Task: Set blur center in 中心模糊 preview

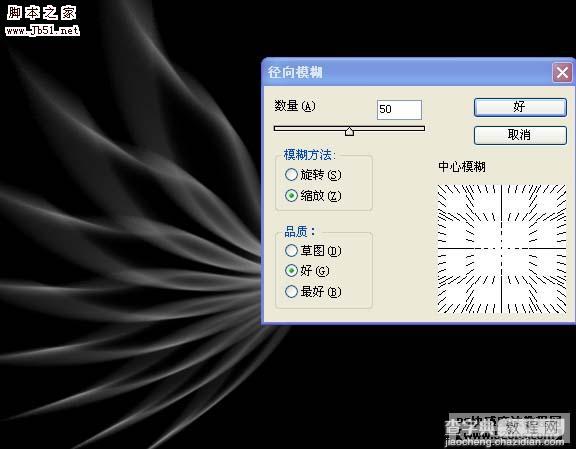Action: coord(502,249)
